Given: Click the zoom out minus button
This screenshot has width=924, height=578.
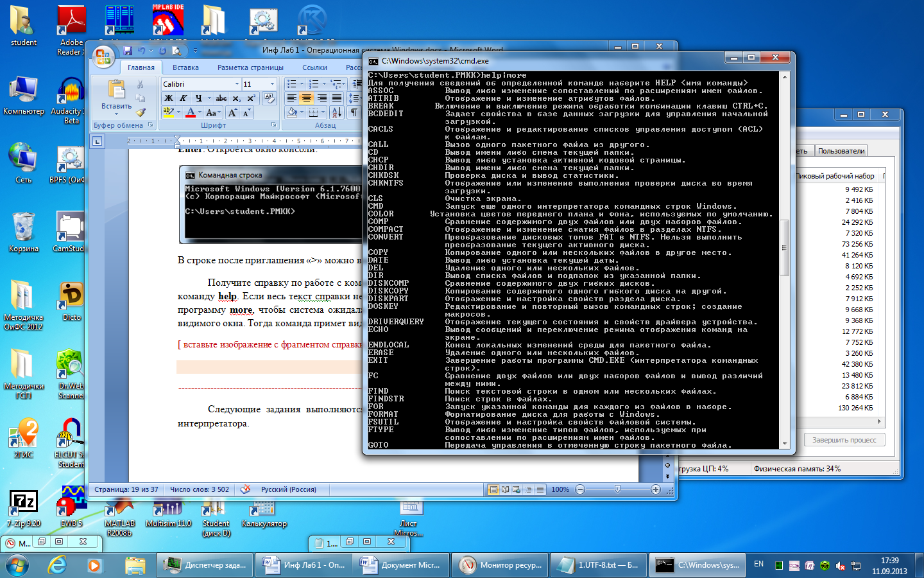Looking at the screenshot, I should pos(580,489).
